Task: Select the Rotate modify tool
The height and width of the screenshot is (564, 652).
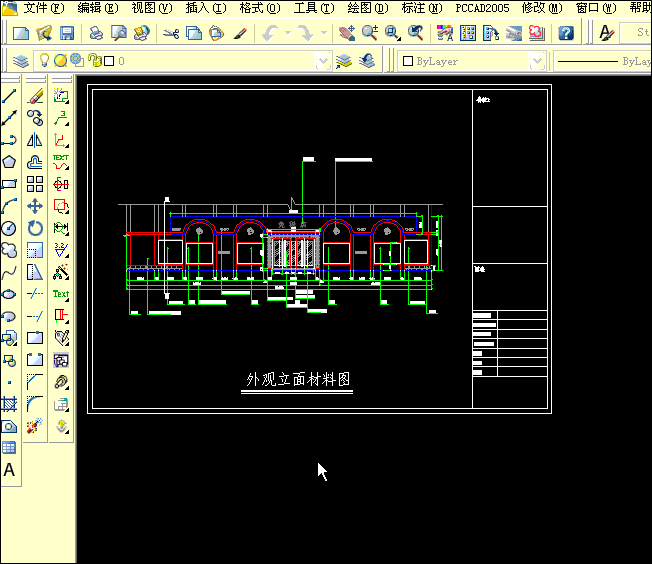Action: 35,228
